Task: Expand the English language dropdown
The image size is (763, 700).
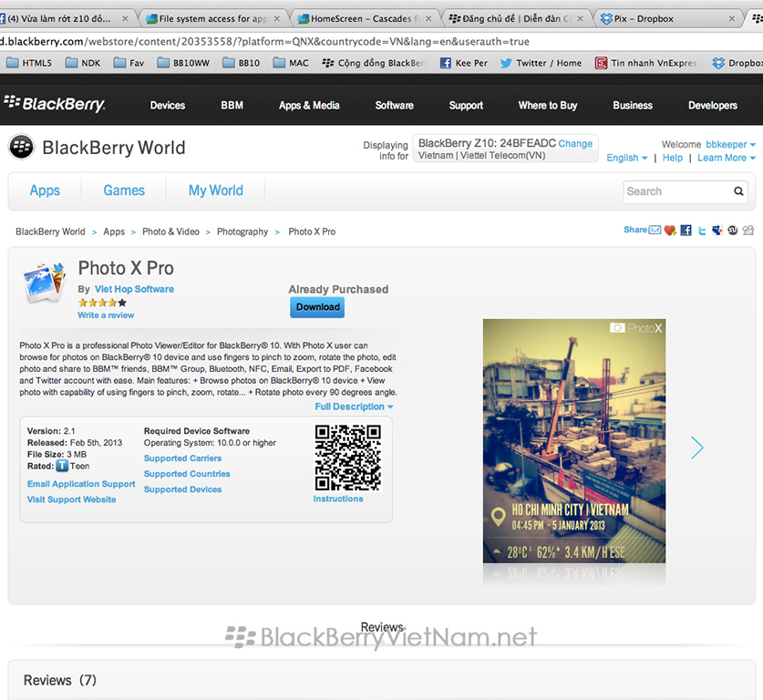Action: coord(627,158)
